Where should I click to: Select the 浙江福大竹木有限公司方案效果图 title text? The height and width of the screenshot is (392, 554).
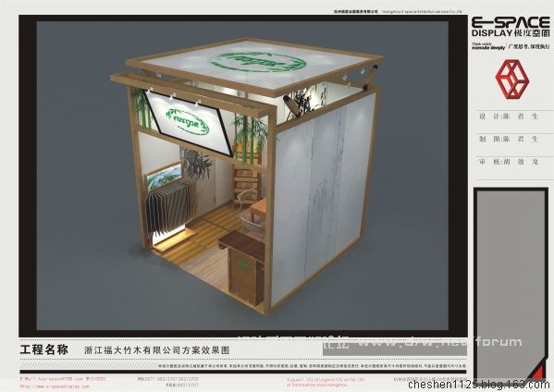157,350
